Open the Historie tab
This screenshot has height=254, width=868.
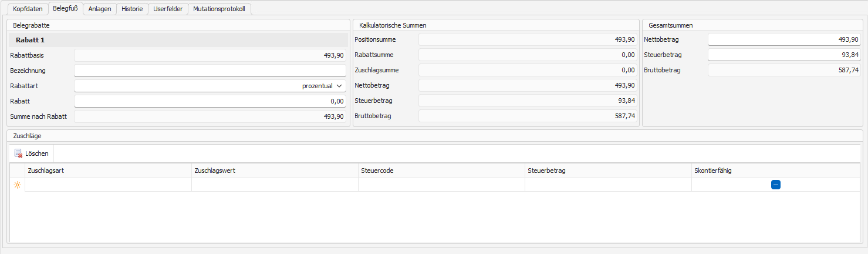coord(132,9)
